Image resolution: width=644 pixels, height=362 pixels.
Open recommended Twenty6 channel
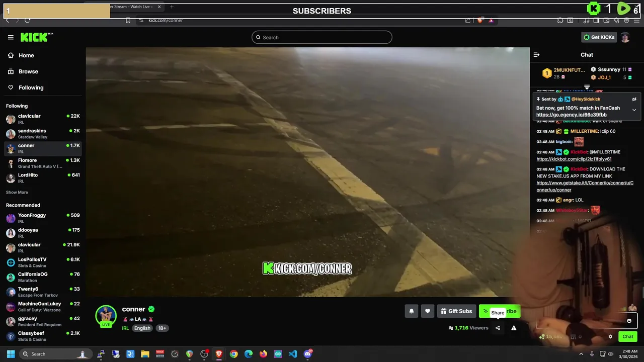43,292
